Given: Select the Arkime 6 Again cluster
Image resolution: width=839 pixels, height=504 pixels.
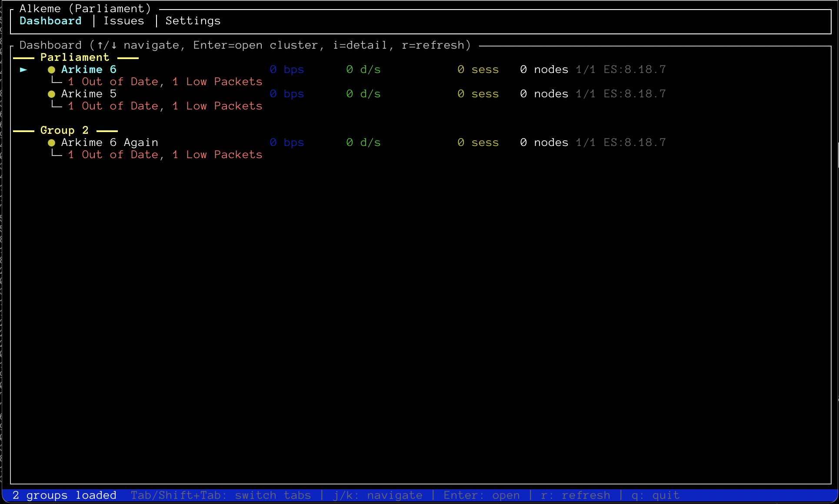Looking at the screenshot, I should click(110, 143).
